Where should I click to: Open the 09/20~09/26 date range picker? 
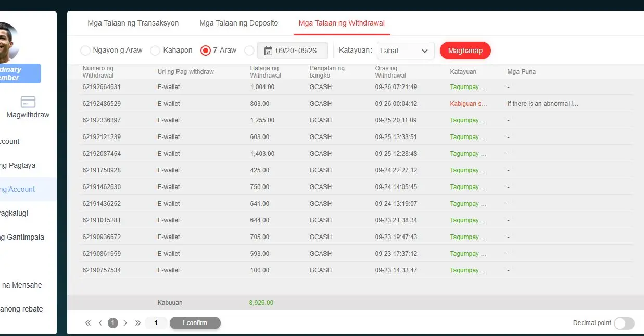(x=293, y=51)
